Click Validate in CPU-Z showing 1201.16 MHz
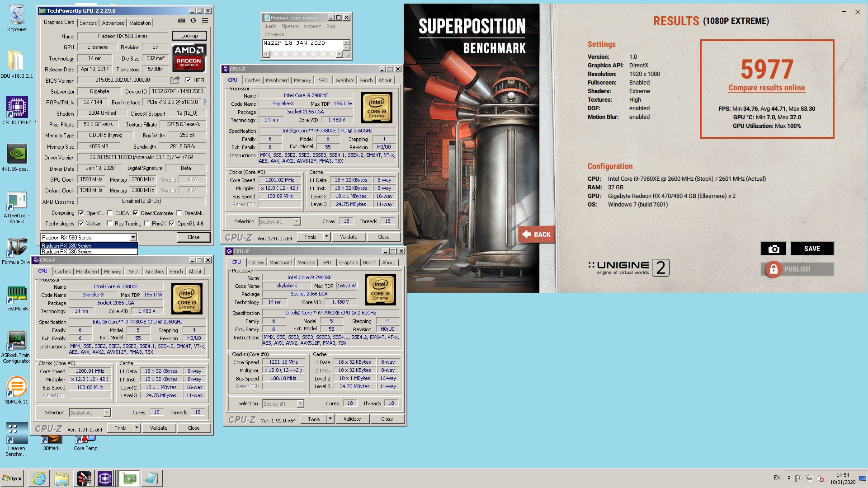The height and width of the screenshot is (488, 868). pos(352,419)
